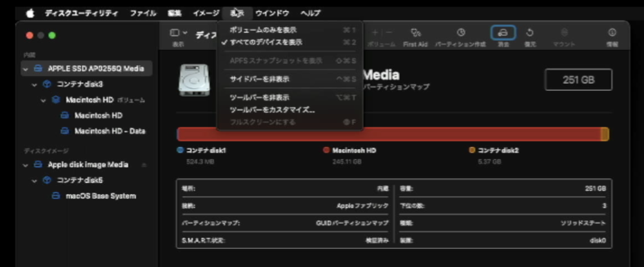Open the ヘルプ menu
The width and height of the screenshot is (644, 267).
click(310, 13)
